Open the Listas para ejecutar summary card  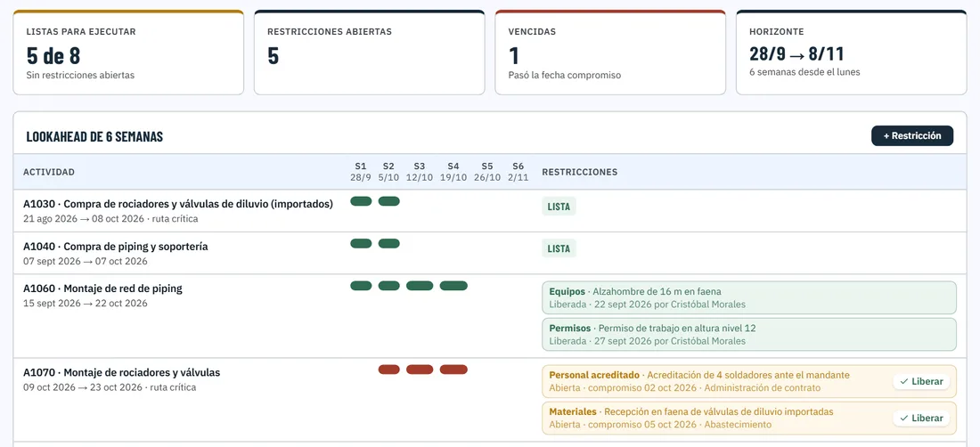(128, 53)
